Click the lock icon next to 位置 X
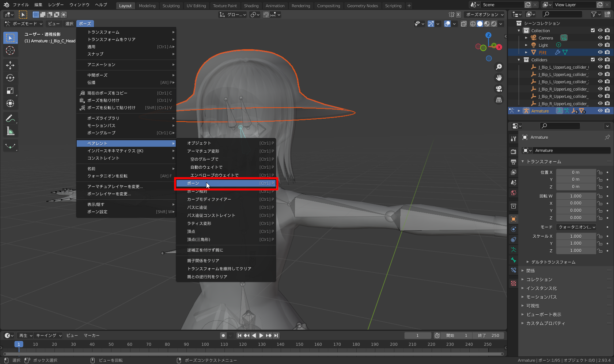Screen dimensions: 614x364 tap(600, 172)
